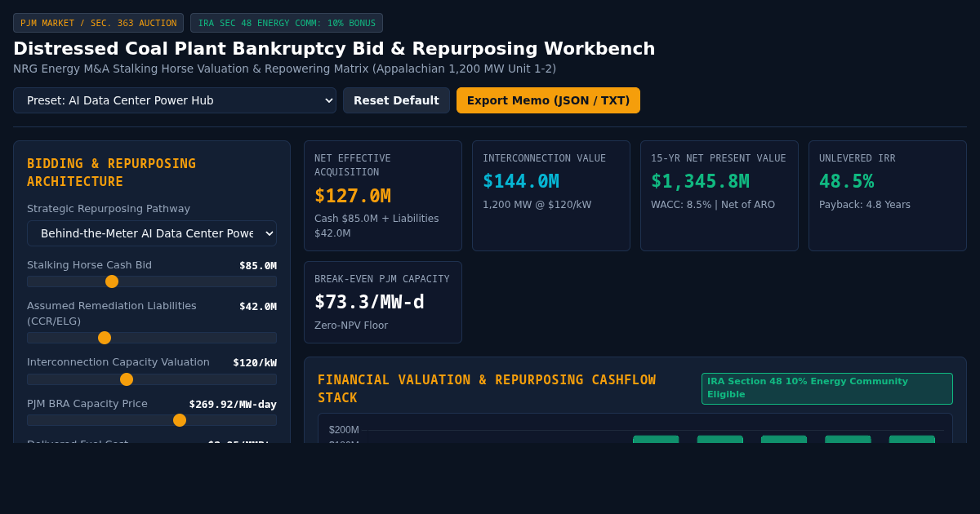980x514 pixels.
Task: Click the IRA Section 48 10% Energy Community Eligible tag
Action: [x=827, y=388]
